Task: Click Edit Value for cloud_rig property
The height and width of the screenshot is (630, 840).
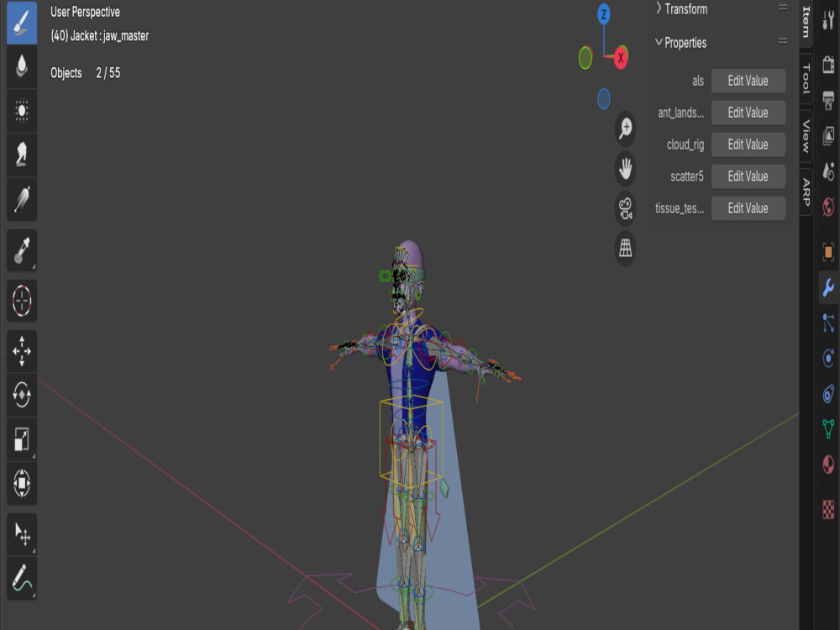Action: click(748, 144)
